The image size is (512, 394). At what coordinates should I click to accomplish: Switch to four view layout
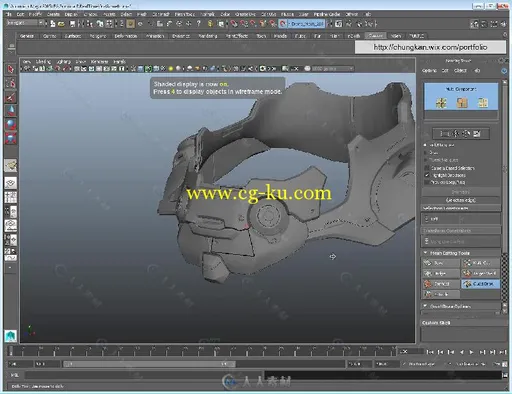tap(10, 197)
